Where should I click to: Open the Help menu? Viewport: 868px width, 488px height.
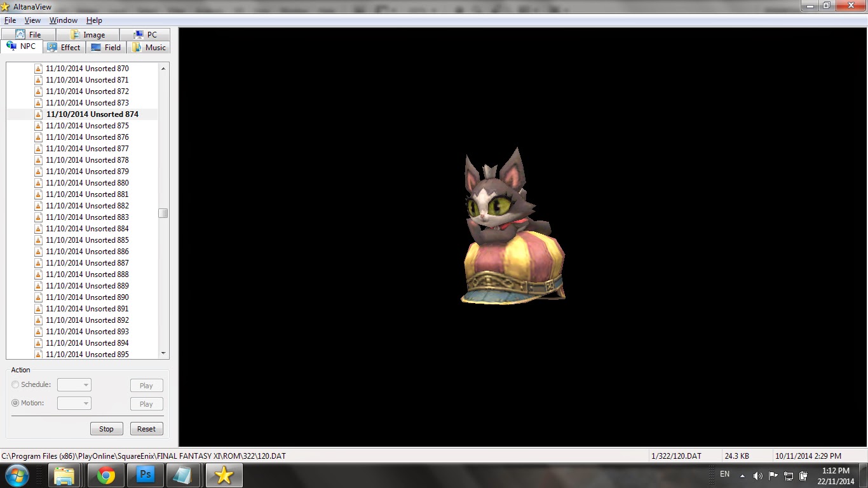(x=94, y=20)
